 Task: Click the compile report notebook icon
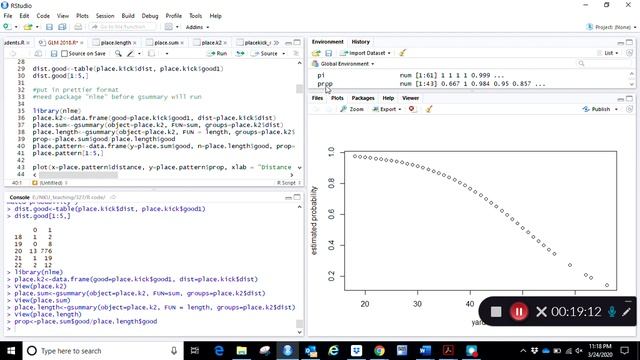coord(151,53)
